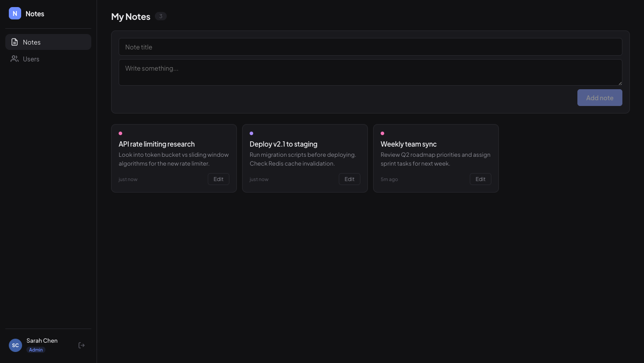Click the API rate limiting research title
644x363 pixels.
[157, 144]
